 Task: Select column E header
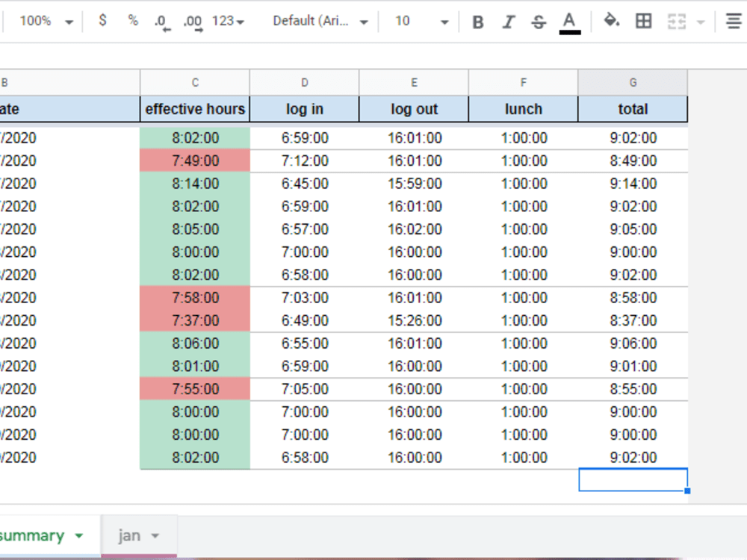(414, 82)
